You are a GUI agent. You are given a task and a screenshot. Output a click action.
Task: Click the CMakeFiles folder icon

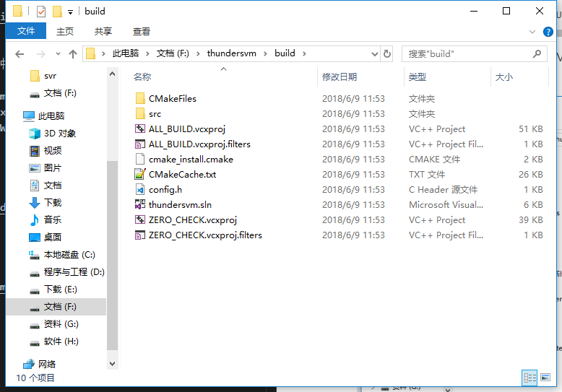coord(140,99)
